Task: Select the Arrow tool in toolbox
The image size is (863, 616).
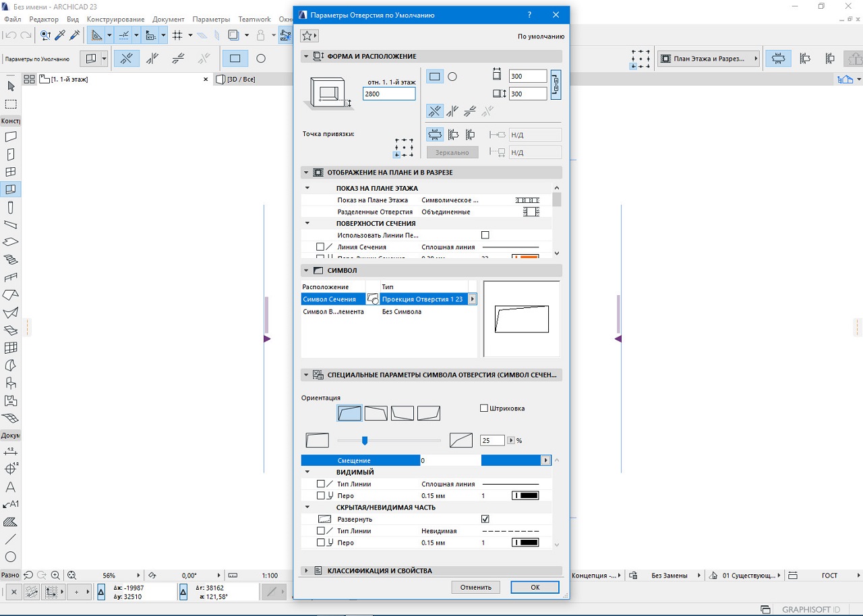Action: click(11, 86)
